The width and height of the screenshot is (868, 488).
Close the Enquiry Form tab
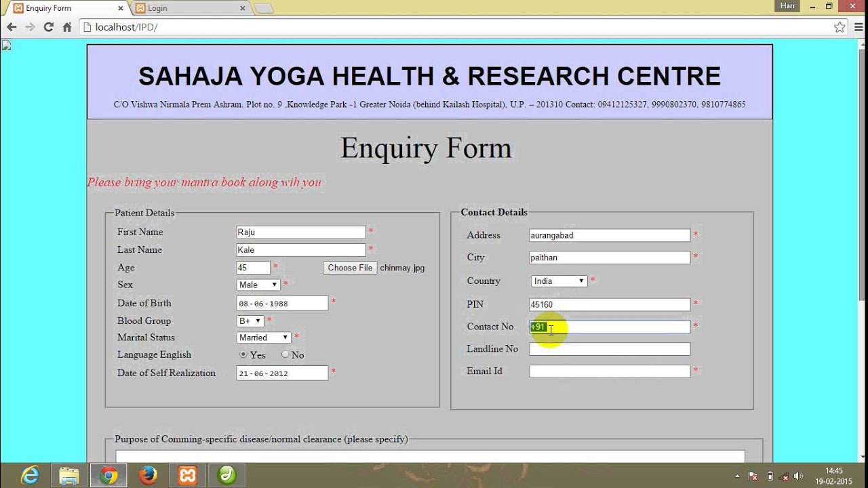point(121,8)
